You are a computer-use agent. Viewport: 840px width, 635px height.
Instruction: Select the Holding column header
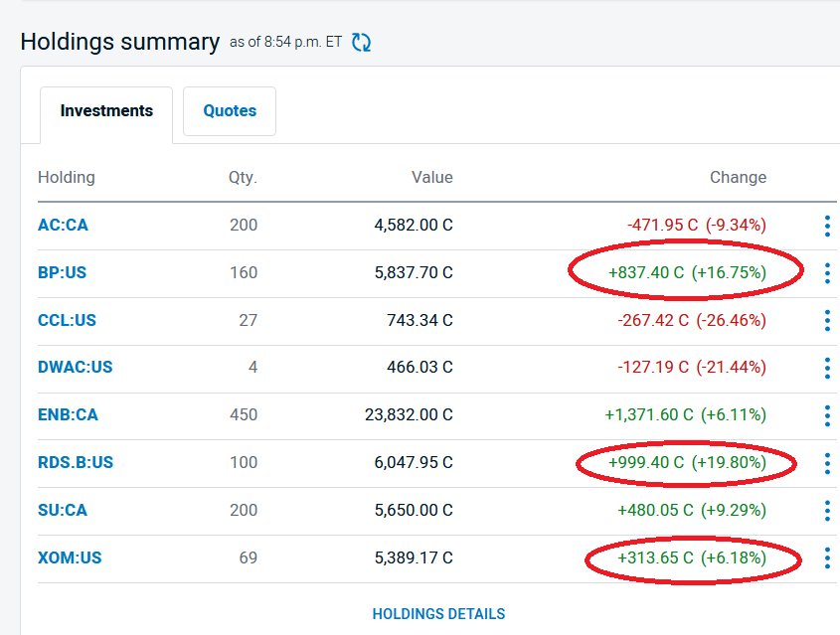click(x=67, y=177)
